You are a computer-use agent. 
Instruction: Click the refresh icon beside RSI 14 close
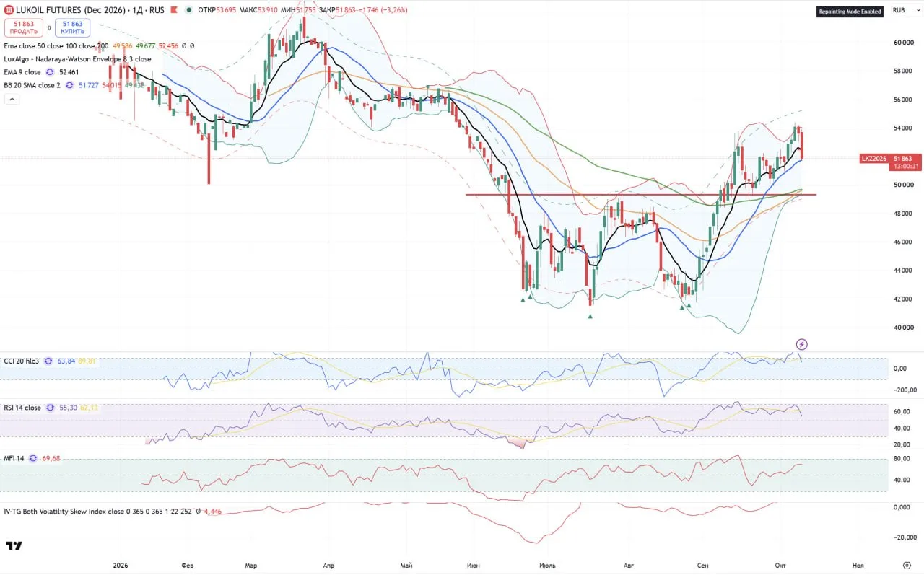pyautogui.click(x=50, y=408)
